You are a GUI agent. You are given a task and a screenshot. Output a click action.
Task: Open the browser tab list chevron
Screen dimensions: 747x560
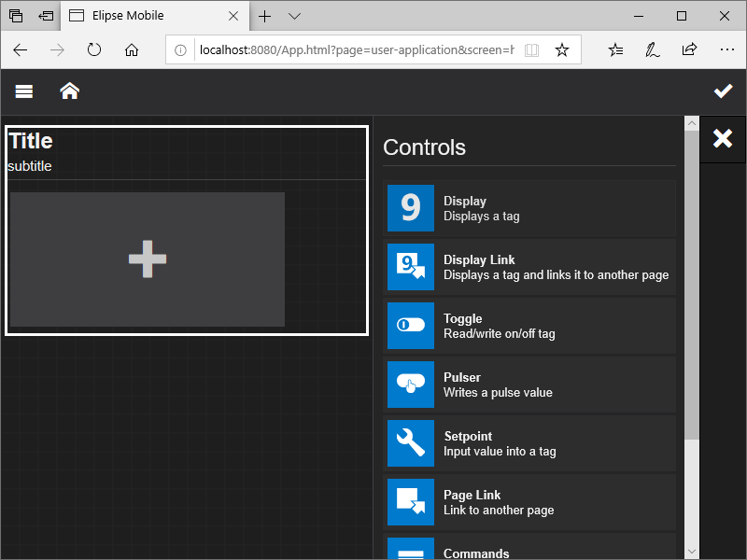pyautogui.click(x=295, y=16)
